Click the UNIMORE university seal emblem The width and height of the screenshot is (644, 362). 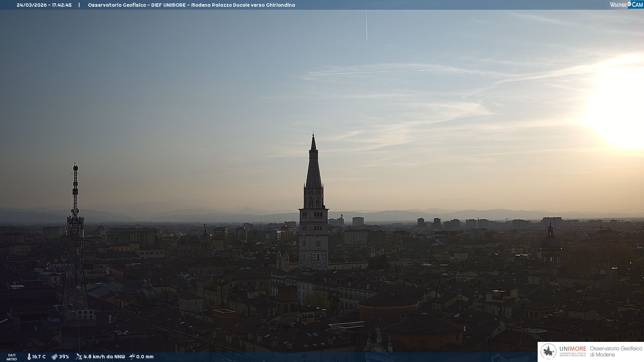[548, 352]
